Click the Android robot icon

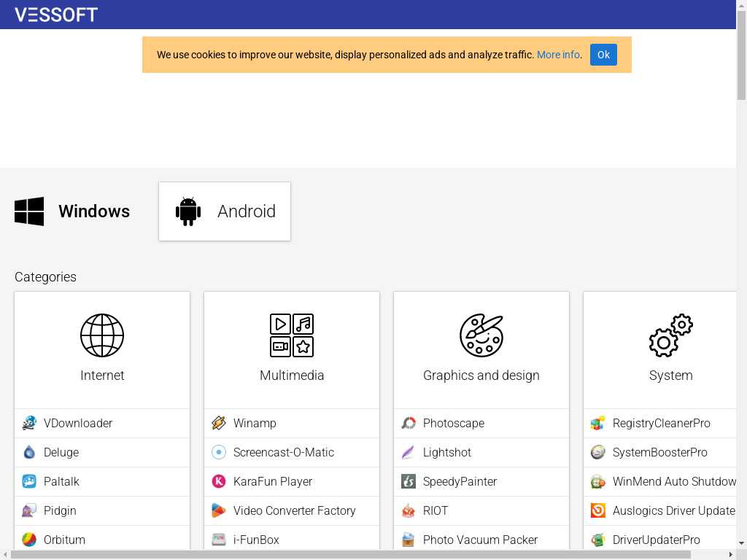[x=188, y=211]
